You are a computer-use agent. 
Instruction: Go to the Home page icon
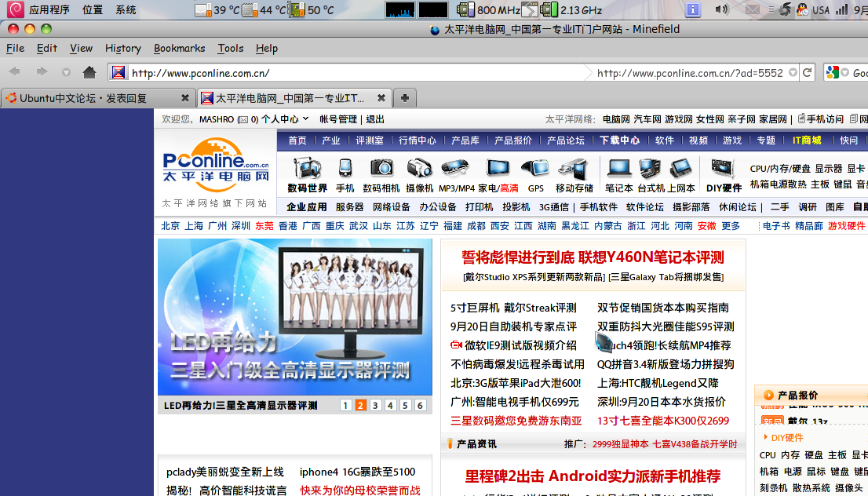(89, 72)
